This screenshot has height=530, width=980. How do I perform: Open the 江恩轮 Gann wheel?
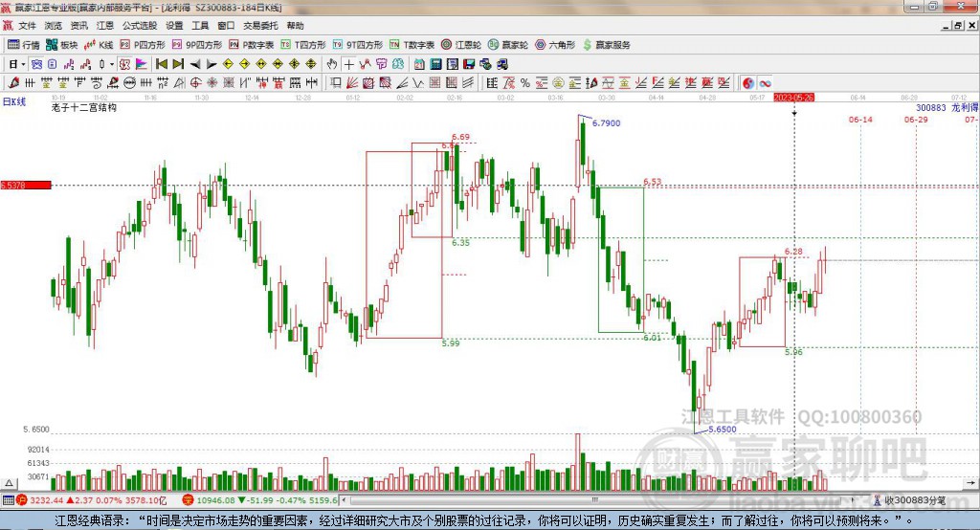[x=461, y=45]
